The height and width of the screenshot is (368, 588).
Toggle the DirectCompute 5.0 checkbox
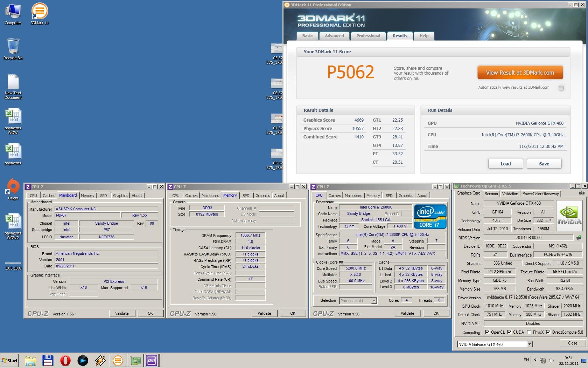coord(548,332)
